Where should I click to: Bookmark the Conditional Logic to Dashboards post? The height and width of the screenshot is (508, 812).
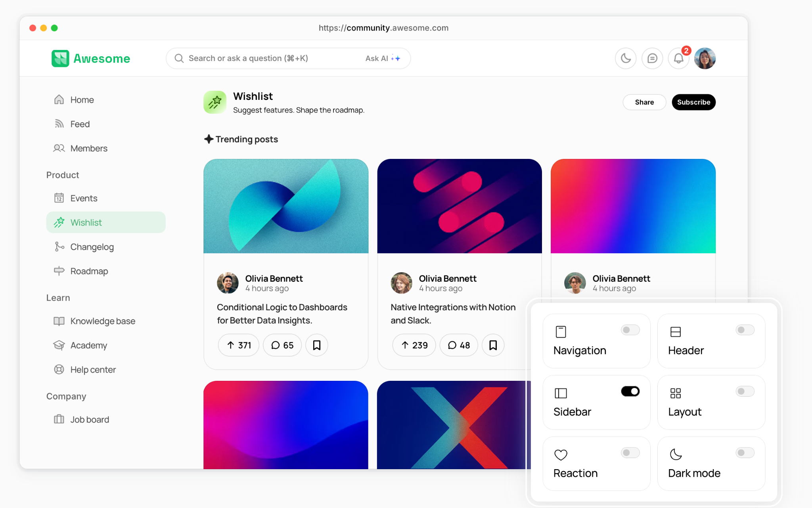pos(316,345)
